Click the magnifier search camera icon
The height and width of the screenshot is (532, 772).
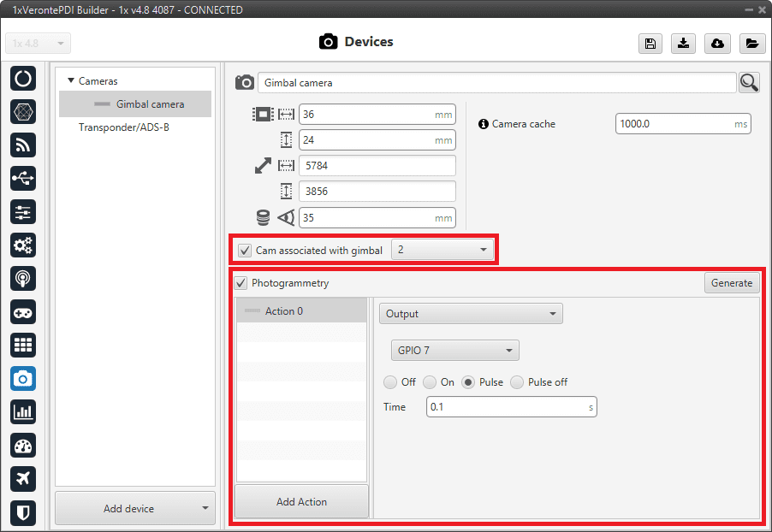point(749,82)
